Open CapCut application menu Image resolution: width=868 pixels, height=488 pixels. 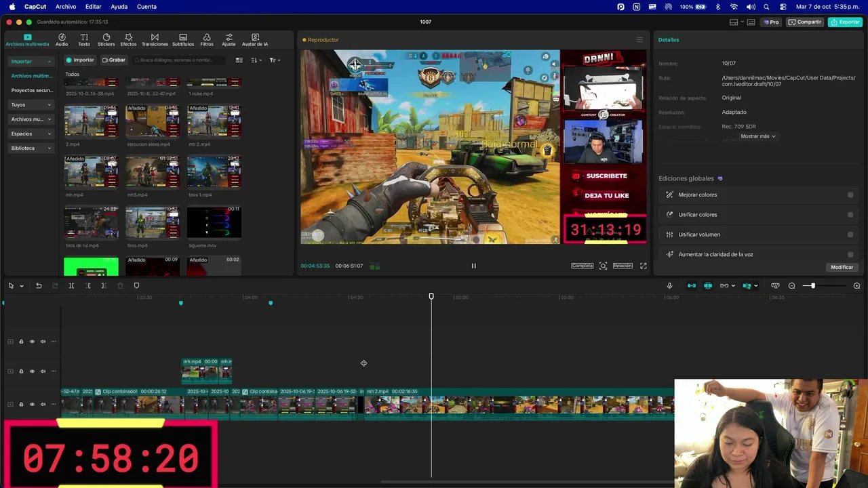[35, 7]
